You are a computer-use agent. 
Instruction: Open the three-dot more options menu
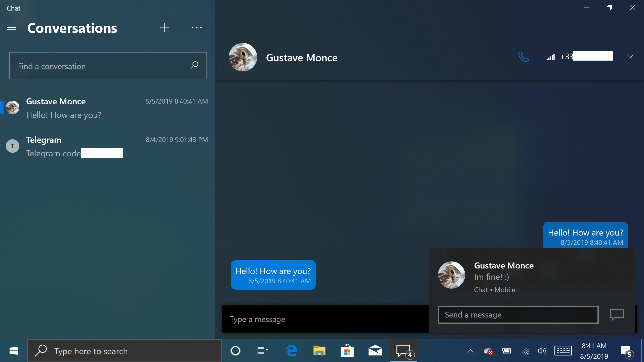(196, 27)
